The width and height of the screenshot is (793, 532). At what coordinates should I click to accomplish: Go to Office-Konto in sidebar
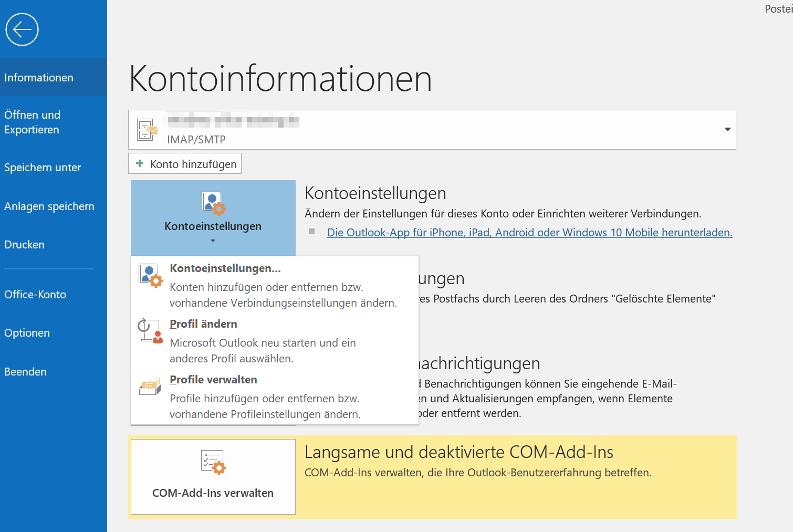click(35, 295)
